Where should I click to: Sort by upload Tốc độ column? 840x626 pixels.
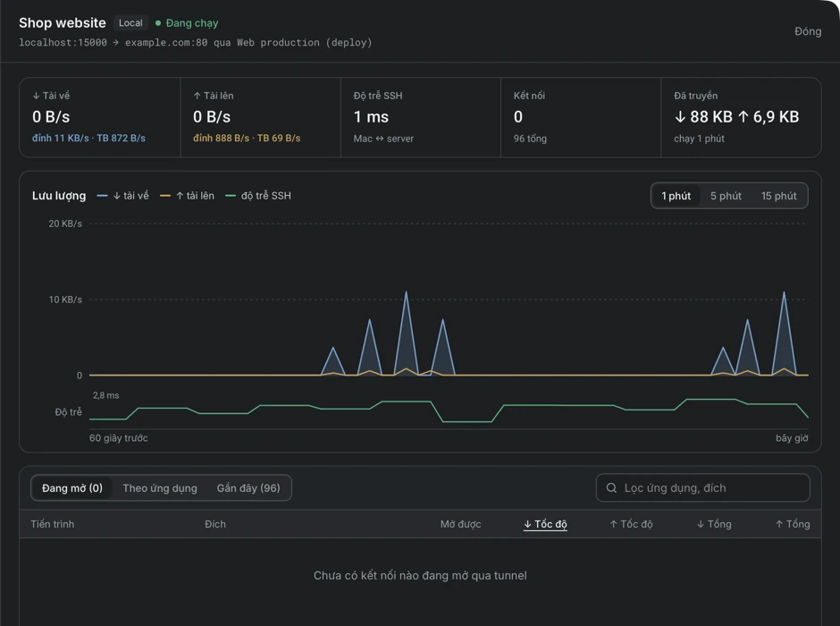click(631, 524)
